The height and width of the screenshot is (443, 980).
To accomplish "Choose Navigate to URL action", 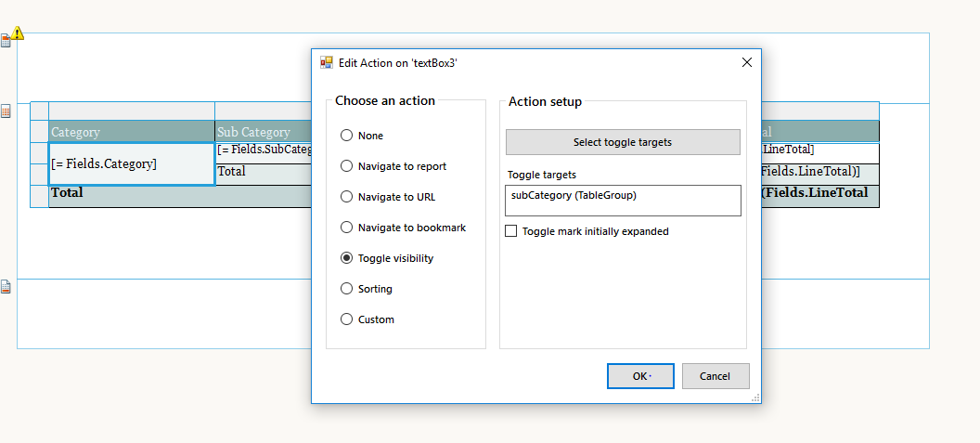I will click(347, 197).
